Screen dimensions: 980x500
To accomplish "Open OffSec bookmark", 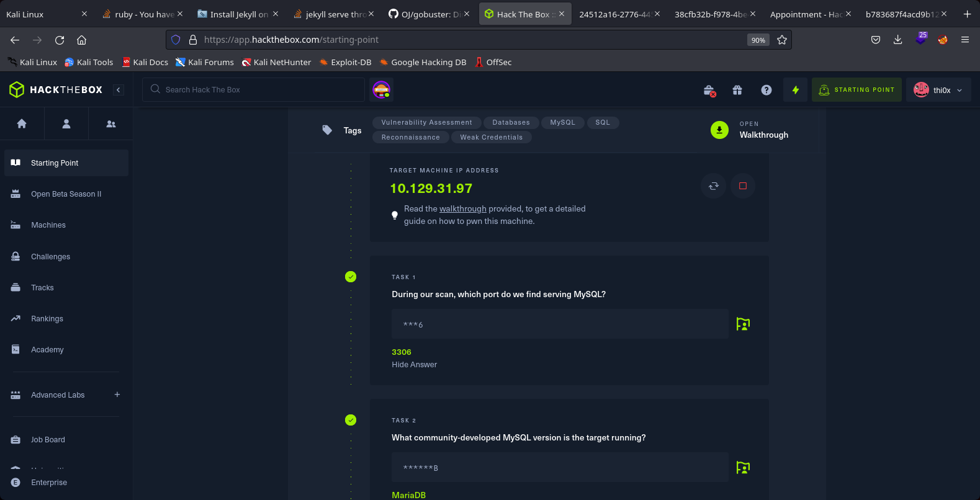I will click(x=493, y=62).
